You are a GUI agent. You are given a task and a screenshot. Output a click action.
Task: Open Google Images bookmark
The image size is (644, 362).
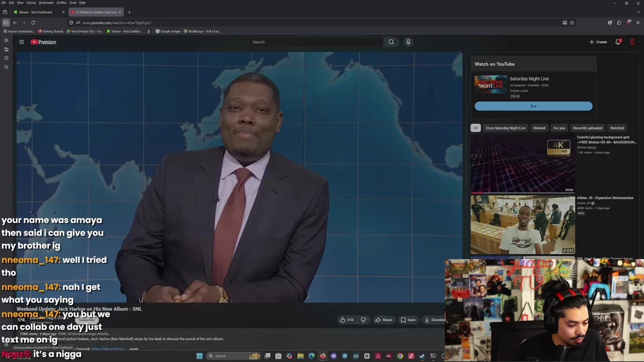click(x=168, y=31)
